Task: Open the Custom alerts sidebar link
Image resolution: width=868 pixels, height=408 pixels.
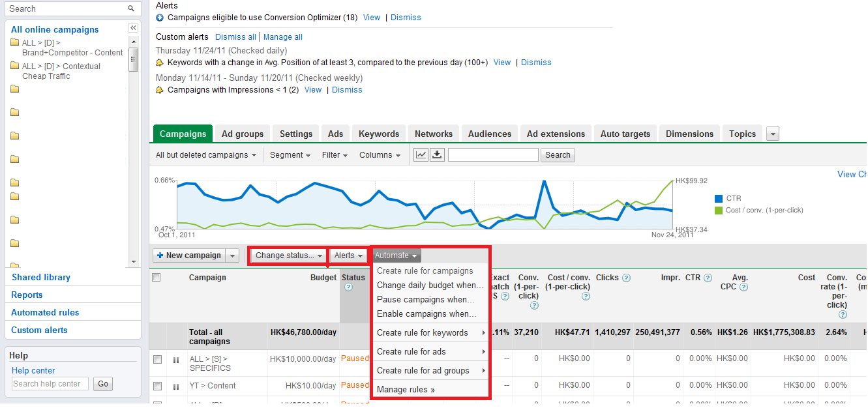Action: 39,330
